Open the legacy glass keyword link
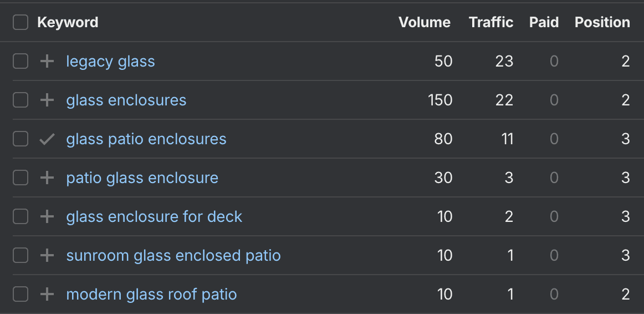 (x=110, y=62)
